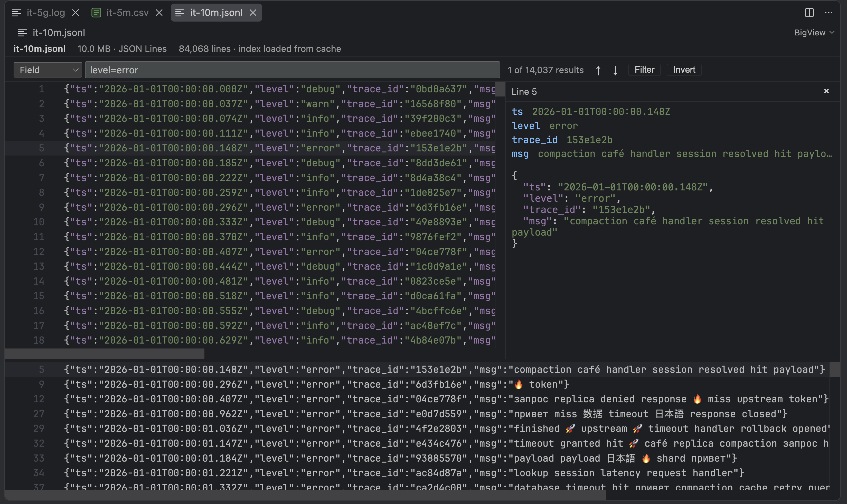Select line 1 with trace_id 0bd0a637
The width and height of the screenshot is (847, 504).
pyautogui.click(x=250, y=89)
